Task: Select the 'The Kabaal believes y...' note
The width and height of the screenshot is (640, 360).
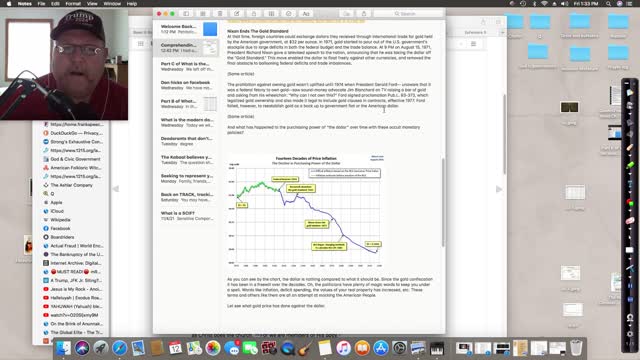Action: pos(188,160)
